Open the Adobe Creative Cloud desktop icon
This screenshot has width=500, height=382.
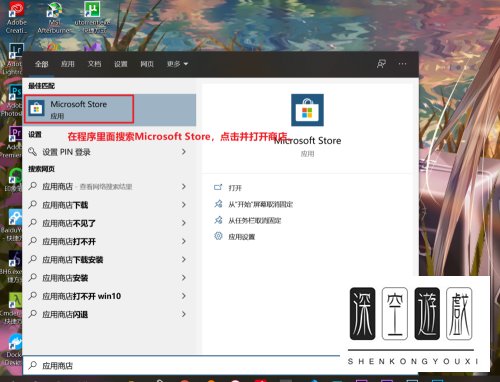point(16,17)
